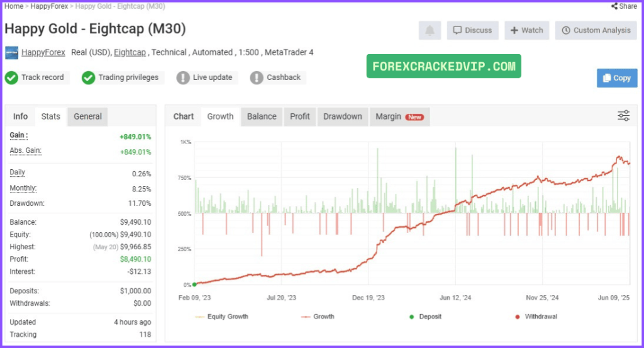Click the Trading privileges green checkmark
Screen dimensions: 644x348
88,77
